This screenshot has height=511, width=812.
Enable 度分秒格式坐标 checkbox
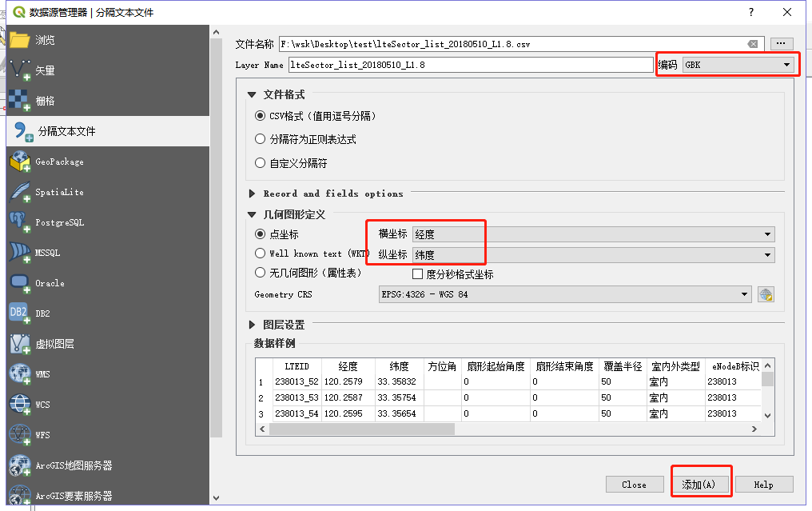pyautogui.click(x=417, y=273)
